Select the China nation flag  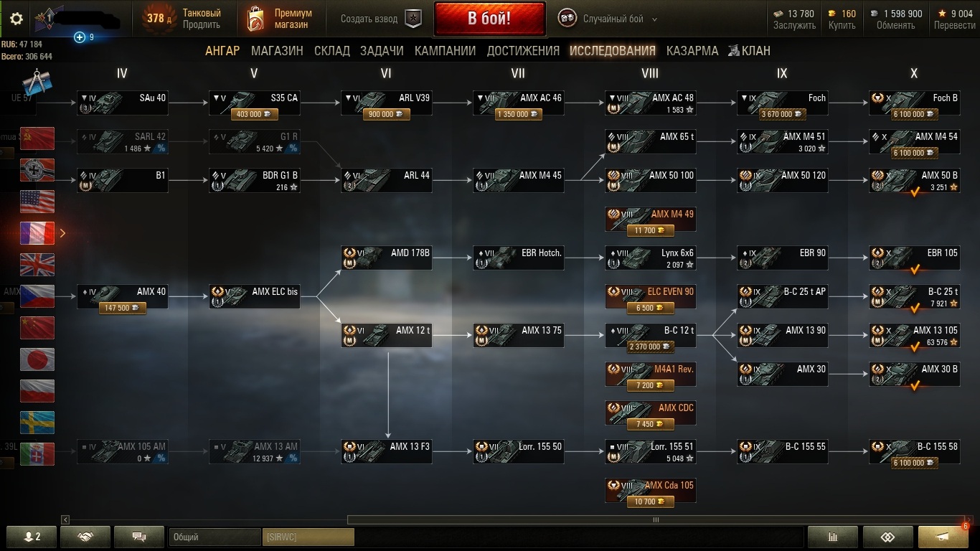click(x=37, y=328)
